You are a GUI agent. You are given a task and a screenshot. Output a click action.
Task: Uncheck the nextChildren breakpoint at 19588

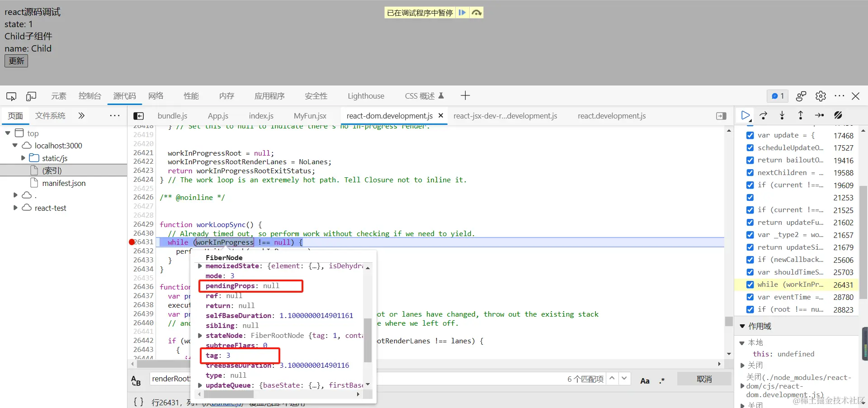[750, 172]
